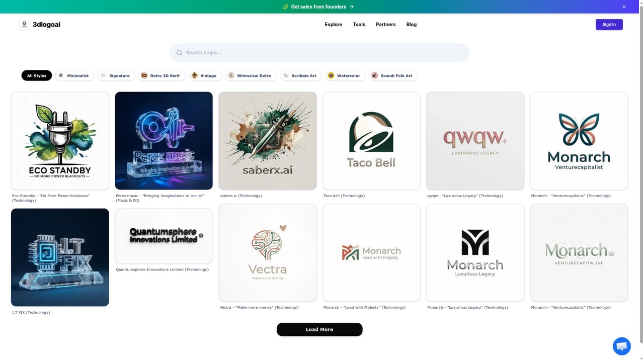The image size is (644, 362).
Task: Click the Vectra Make more money caption
Action: pos(259,308)
